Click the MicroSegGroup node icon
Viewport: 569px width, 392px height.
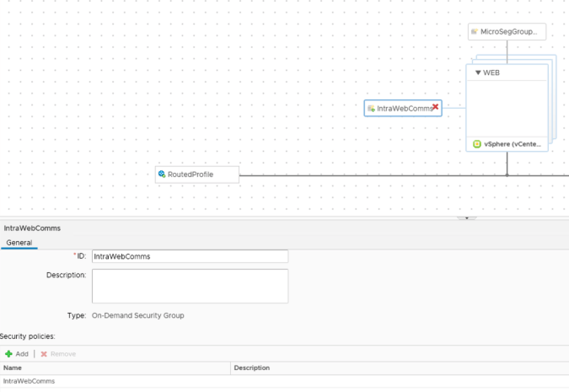475,31
